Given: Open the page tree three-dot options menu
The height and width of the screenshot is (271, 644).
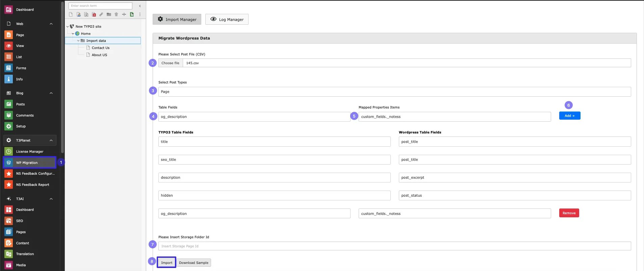Looking at the screenshot, I should click(x=140, y=15).
